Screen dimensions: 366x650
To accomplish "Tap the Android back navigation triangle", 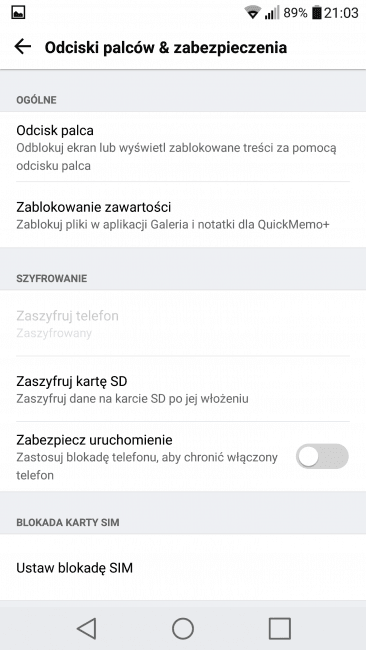I will click(x=87, y=628).
